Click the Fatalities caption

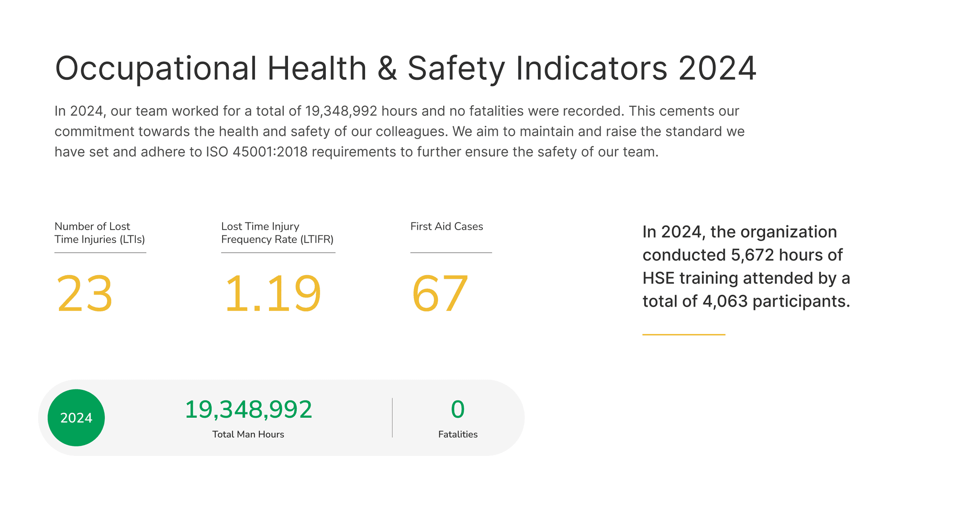[457, 434]
